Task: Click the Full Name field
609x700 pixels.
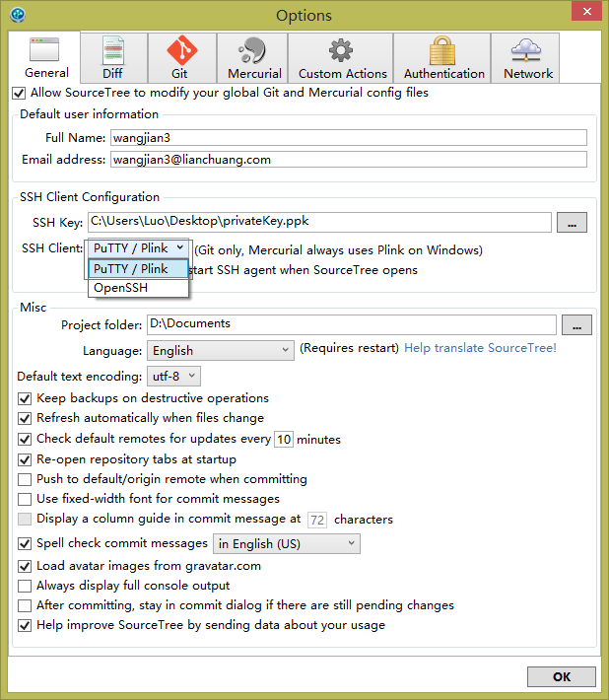Action: tap(349, 137)
